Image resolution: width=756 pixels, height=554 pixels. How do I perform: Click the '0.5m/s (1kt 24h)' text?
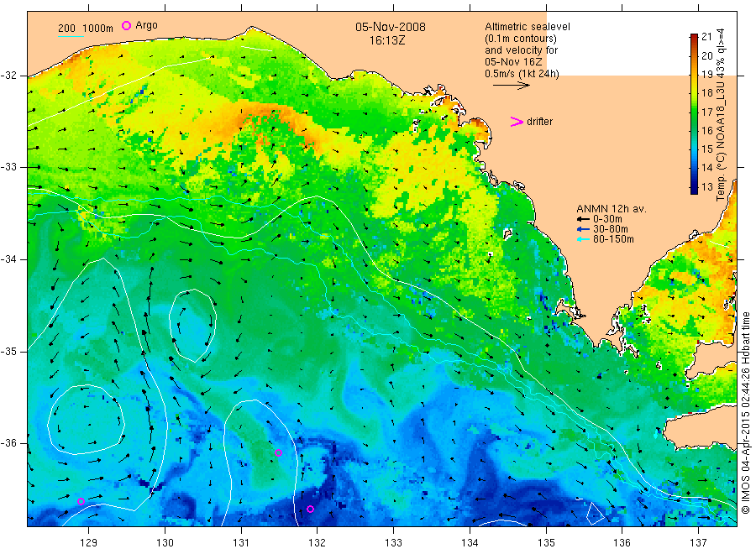point(522,74)
